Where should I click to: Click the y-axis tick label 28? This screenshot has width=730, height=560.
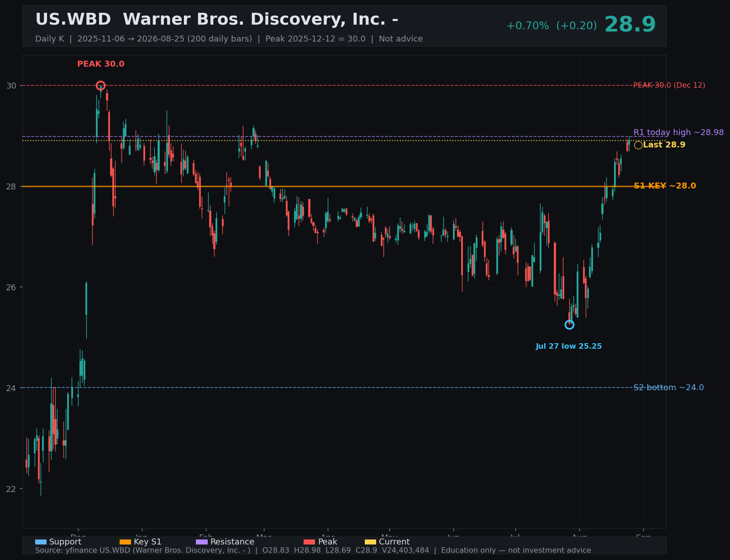11,187
